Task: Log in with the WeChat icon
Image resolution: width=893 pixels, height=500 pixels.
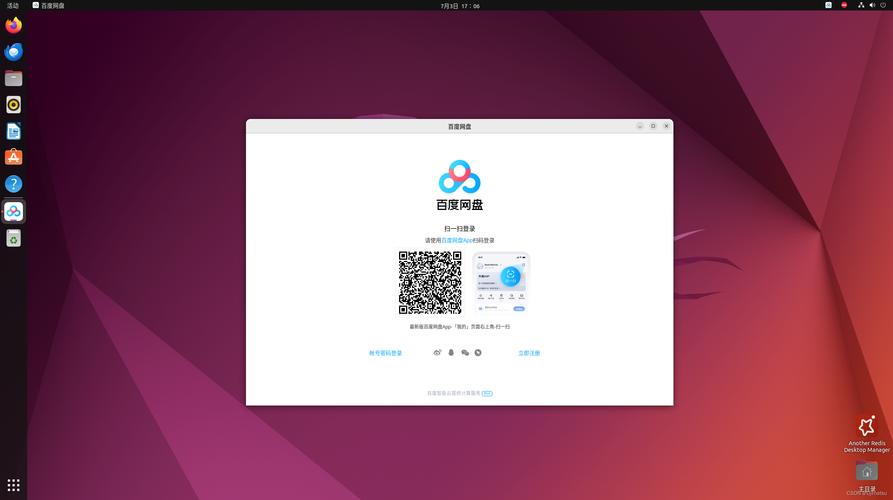Action: 465,353
